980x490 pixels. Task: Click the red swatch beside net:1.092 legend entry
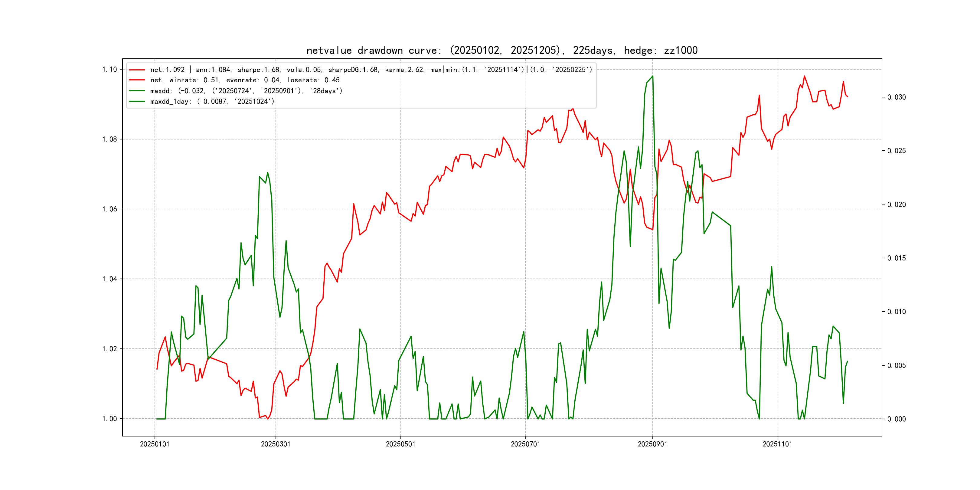[x=137, y=70]
